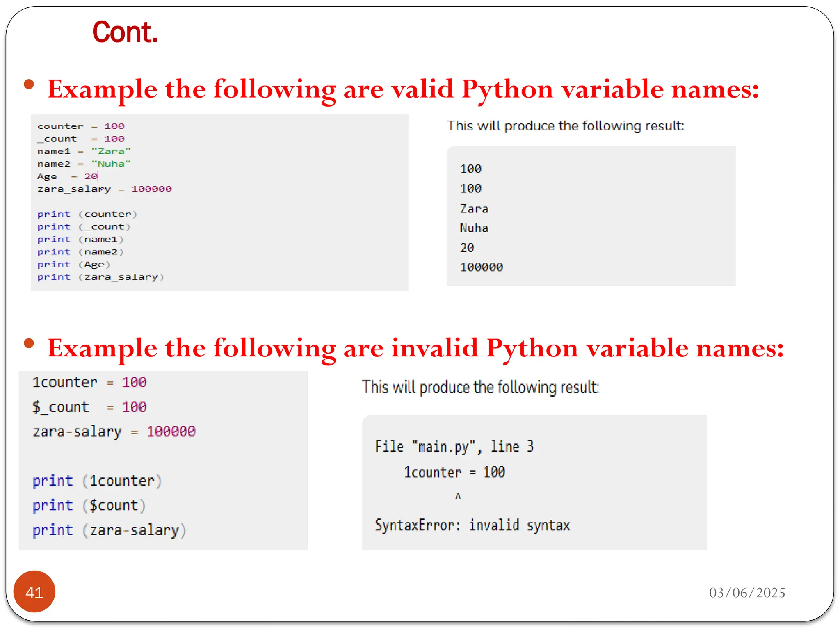Screen dimensions: 840x630
Task: Click the output value 'Zara'
Action: point(474,209)
